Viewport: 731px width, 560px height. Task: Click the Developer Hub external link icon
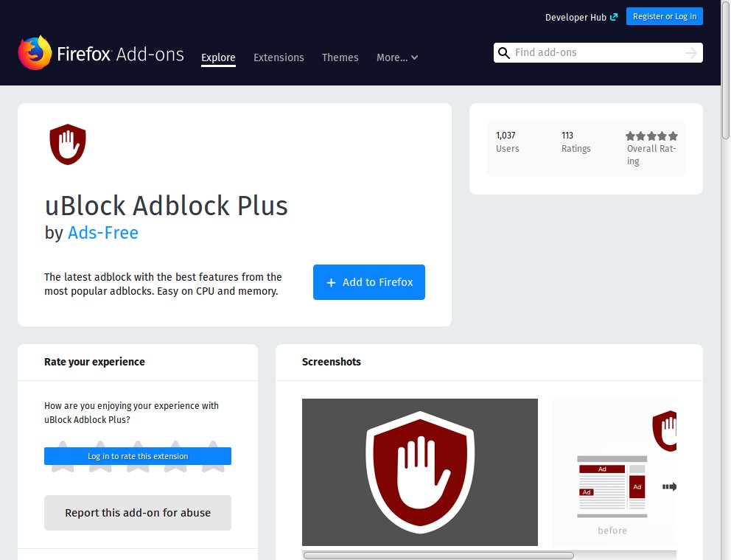614,17
